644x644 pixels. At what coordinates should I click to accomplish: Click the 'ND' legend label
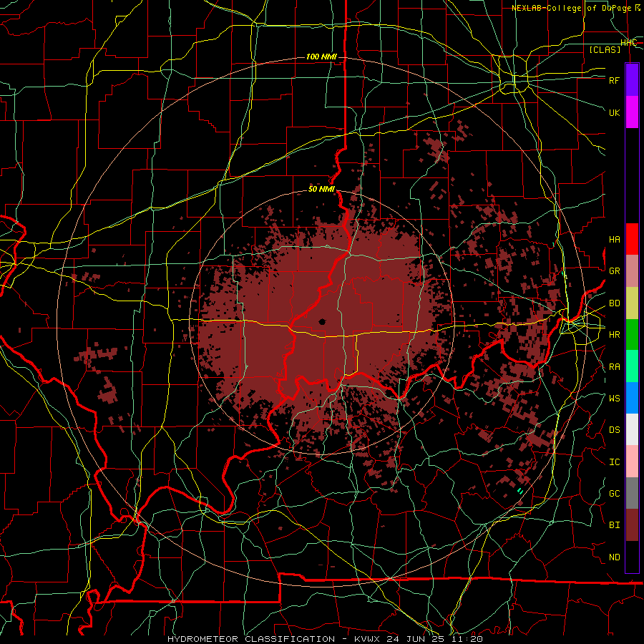click(615, 557)
